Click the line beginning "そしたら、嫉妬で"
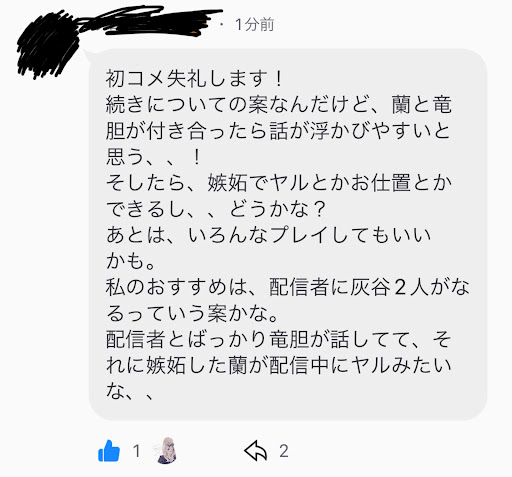Viewport: 512px width, 477px height. pos(279,183)
